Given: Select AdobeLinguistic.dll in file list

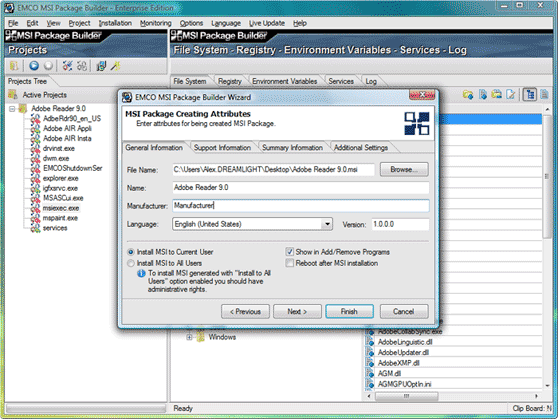Looking at the screenshot, I should click(x=405, y=342).
